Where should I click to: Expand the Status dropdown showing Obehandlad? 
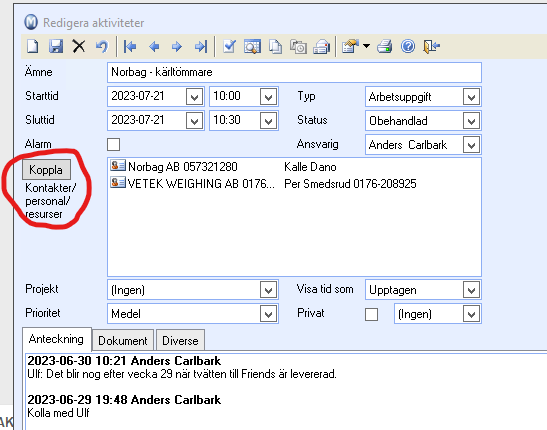pos(471,121)
